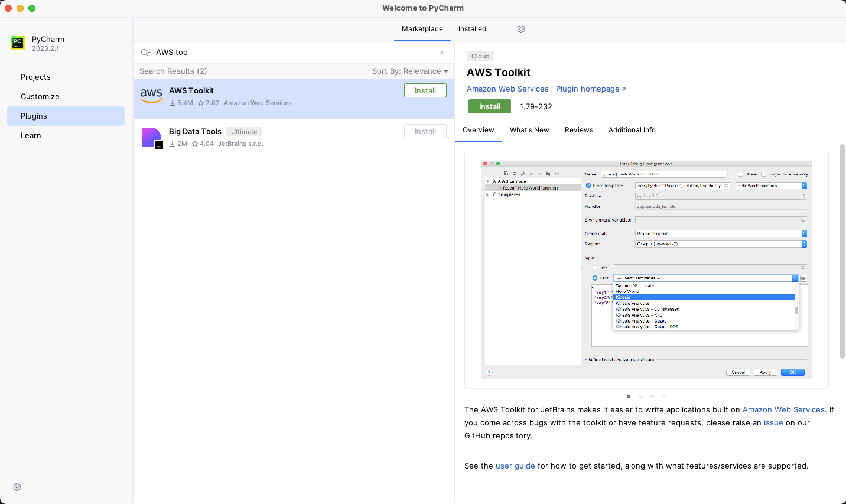Click the second carousel dot
The height and width of the screenshot is (504, 846).
(x=640, y=396)
